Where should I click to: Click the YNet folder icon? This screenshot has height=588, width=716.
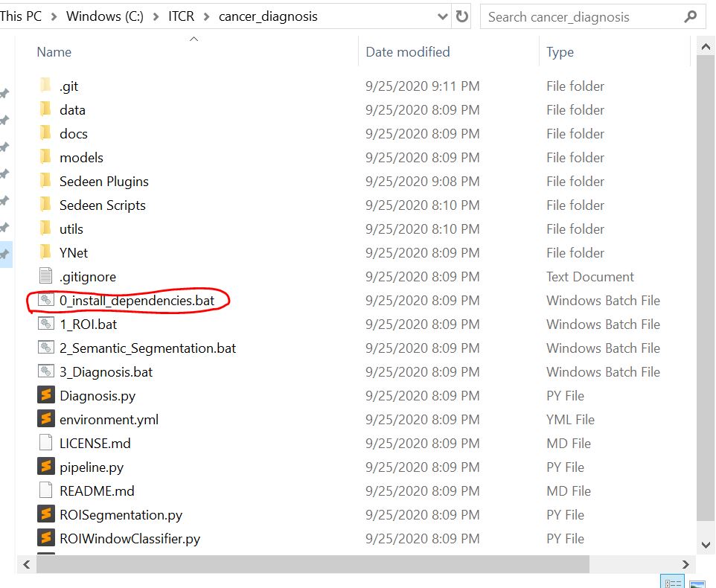(x=45, y=252)
